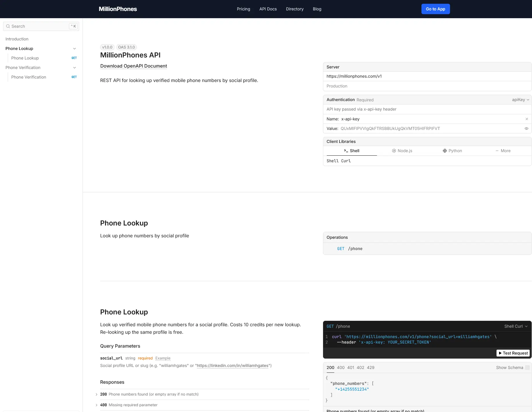Download the OpenAPI Document
This screenshot has width=532, height=412.
click(x=134, y=66)
